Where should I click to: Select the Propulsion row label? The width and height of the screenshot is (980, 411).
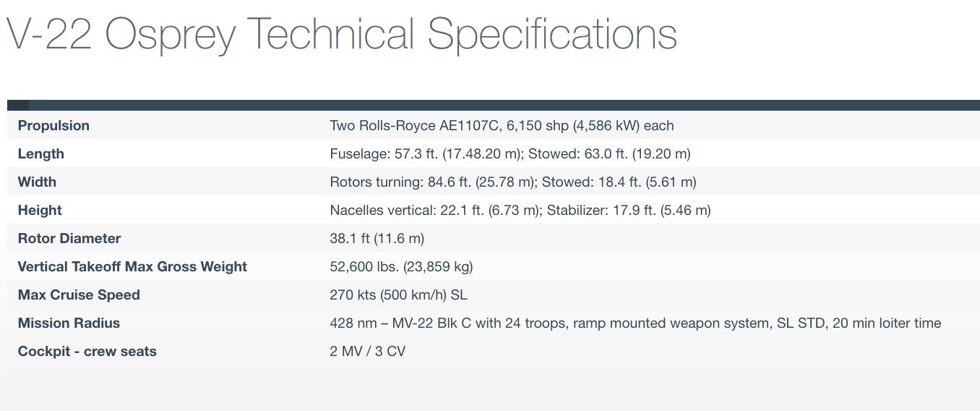[53, 126]
